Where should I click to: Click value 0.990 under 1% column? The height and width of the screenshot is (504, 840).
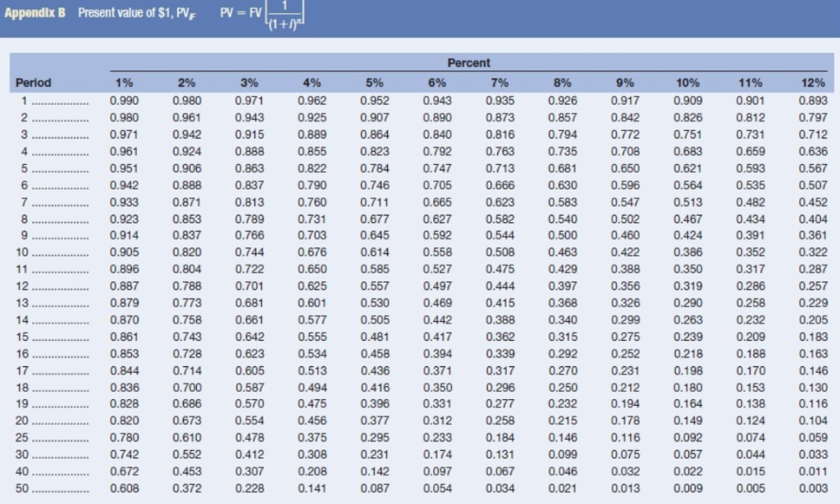pyautogui.click(x=125, y=101)
